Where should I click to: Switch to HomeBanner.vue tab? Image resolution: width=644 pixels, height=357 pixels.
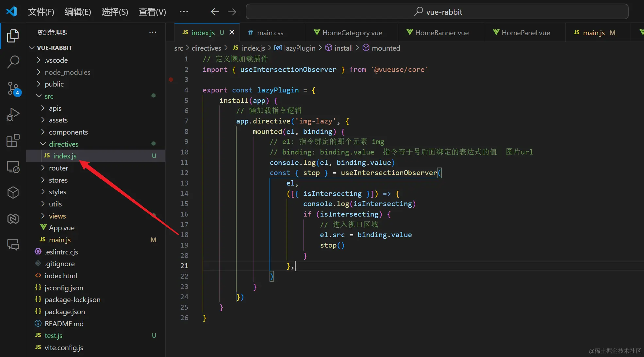(441, 33)
